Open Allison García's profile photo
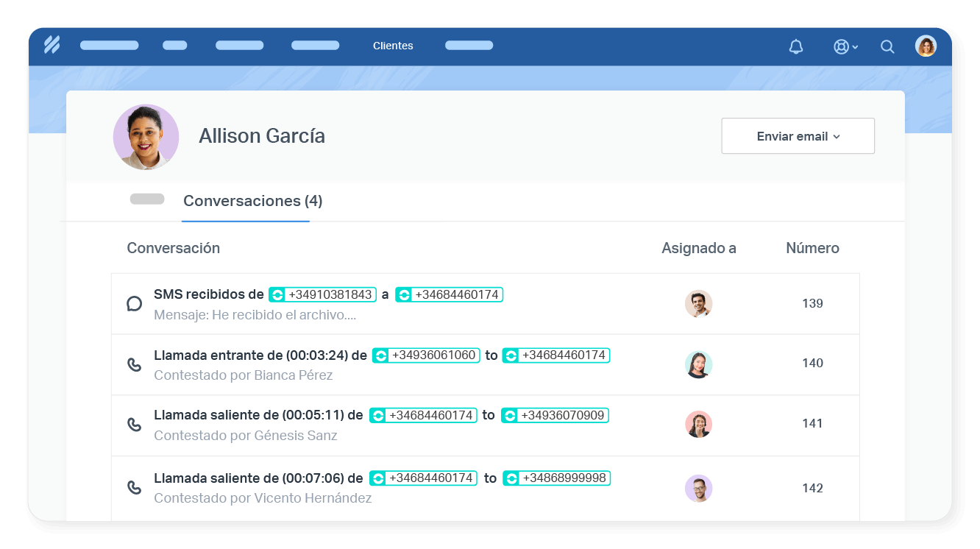The height and width of the screenshot is (549, 980). click(x=146, y=136)
